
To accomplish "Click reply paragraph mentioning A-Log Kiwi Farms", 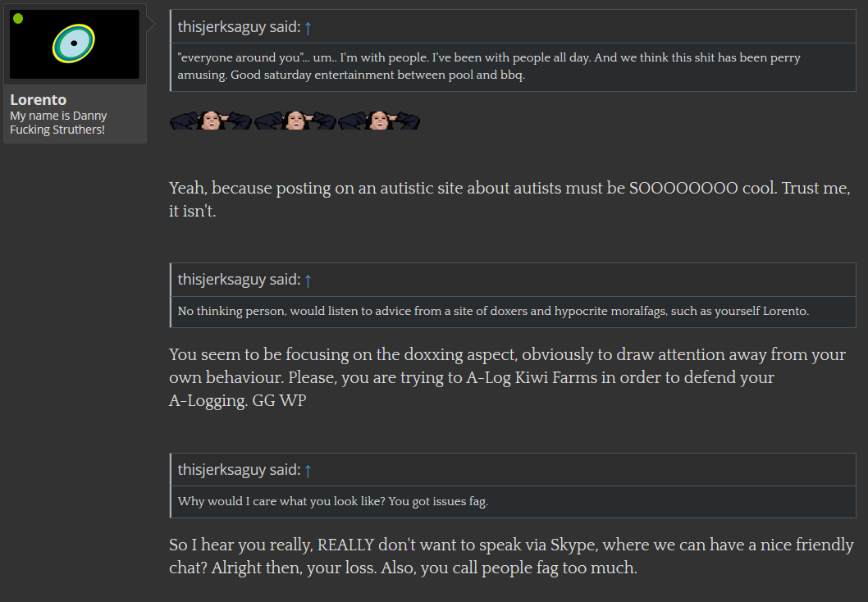I will click(507, 377).
